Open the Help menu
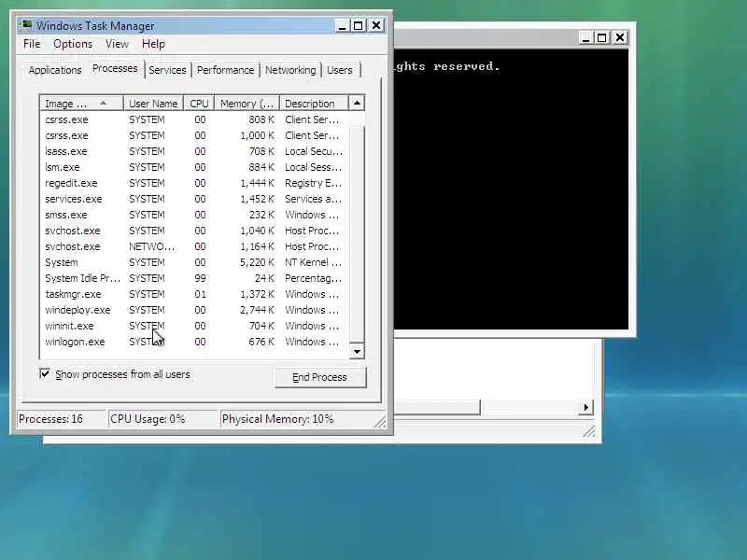The width and height of the screenshot is (747, 560). [x=153, y=44]
